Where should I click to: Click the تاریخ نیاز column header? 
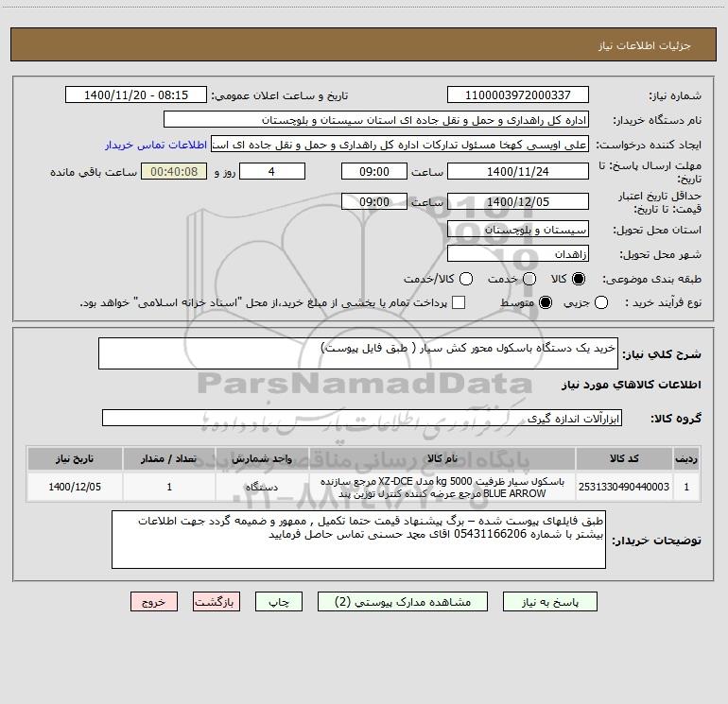point(75,458)
